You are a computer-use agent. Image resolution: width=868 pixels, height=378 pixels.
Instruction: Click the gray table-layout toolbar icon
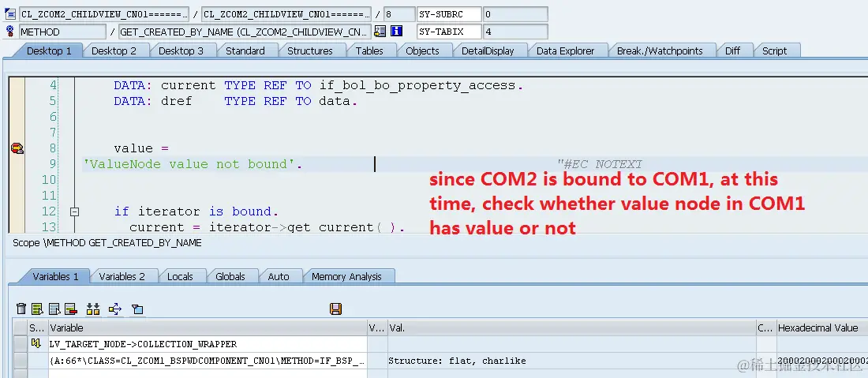point(54,309)
